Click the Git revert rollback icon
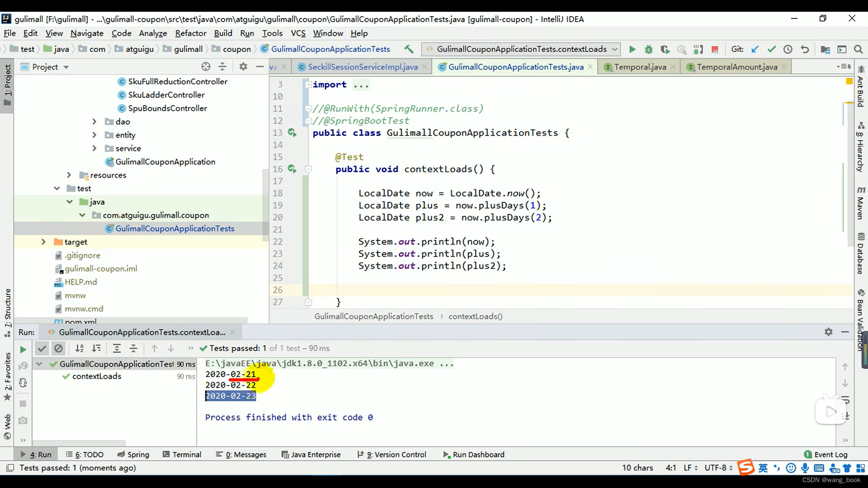The width and height of the screenshot is (868, 488). point(805,49)
